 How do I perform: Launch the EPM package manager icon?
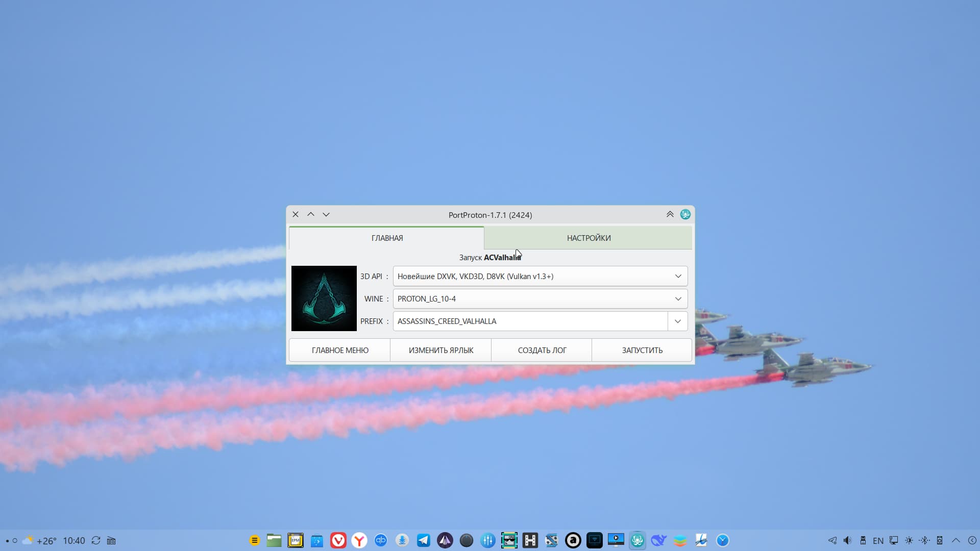[x=296, y=540]
